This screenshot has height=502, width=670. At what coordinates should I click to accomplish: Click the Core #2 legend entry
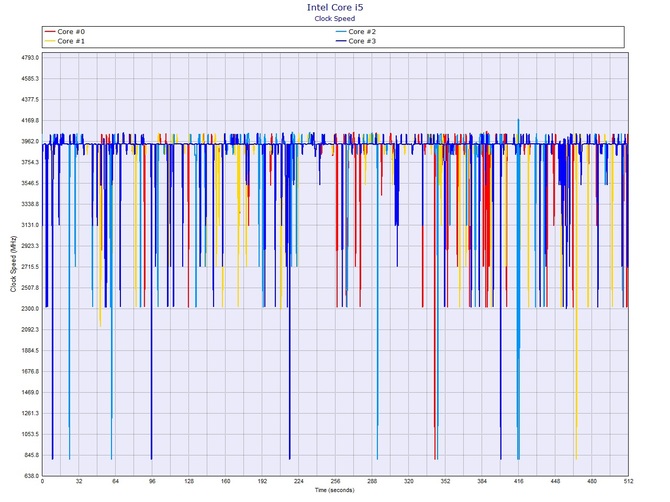click(x=356, y=32)
